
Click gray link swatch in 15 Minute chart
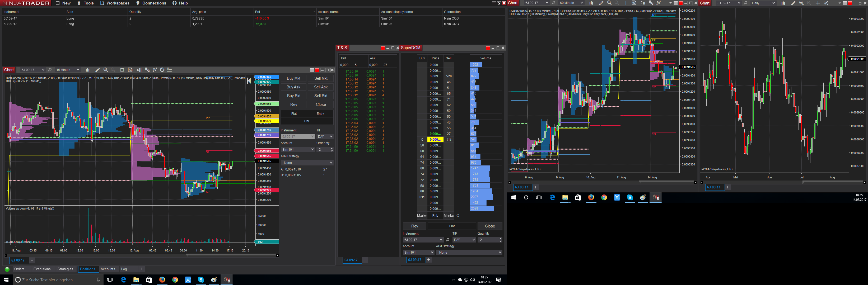coord(312,70)
